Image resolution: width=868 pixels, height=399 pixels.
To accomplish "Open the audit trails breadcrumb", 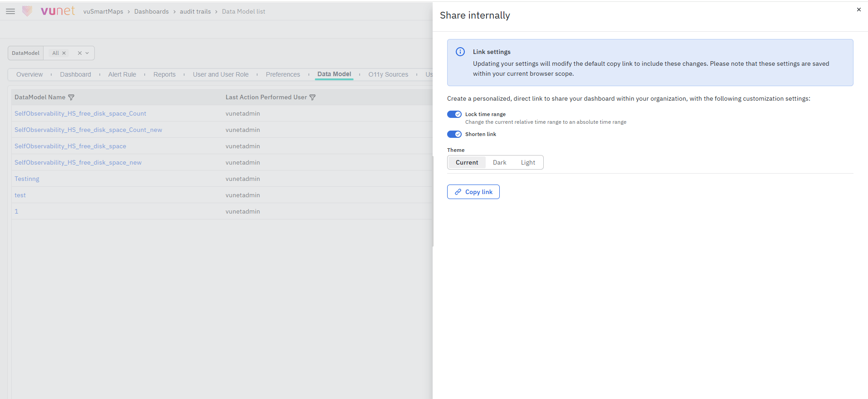I will (195, 11).
